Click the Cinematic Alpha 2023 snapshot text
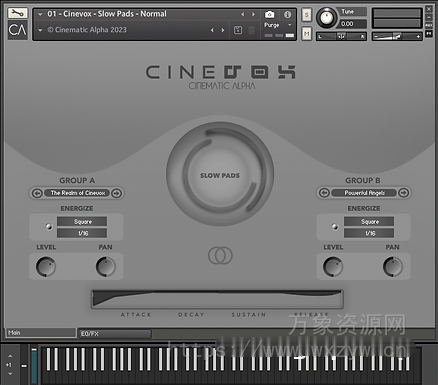This screenshot has height=385, width=438. pos(87,30)
